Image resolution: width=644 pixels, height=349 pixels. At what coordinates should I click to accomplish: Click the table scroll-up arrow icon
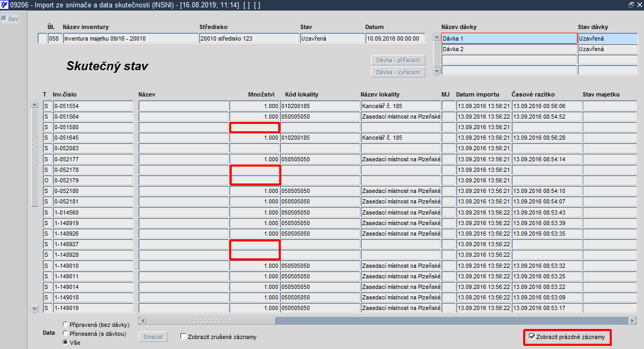coord(35,105)
